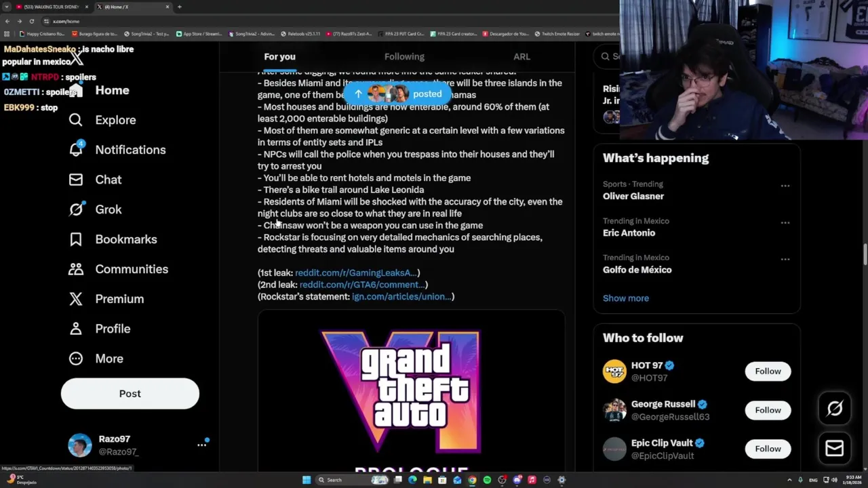Open Premium in the sidebar
868x488 pixels.
click(x=106, y=299)
